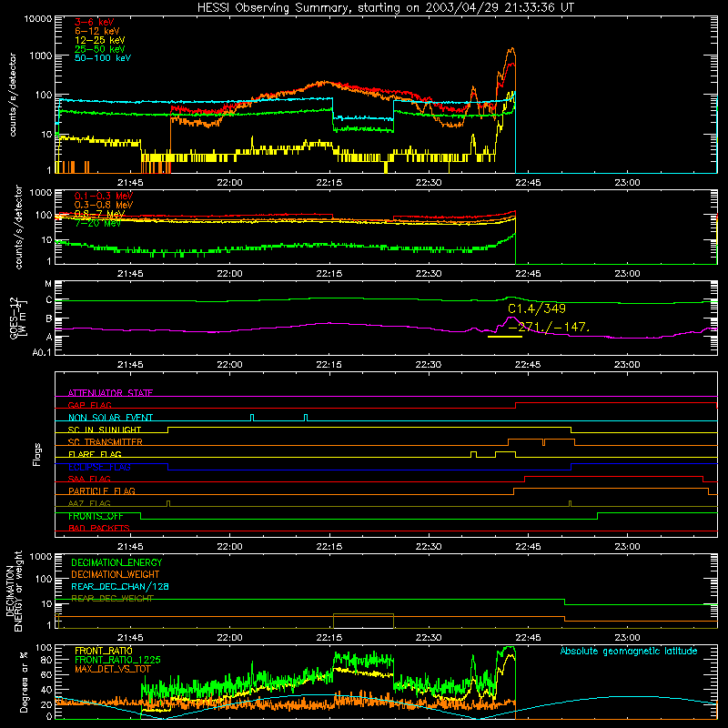The height and width of the screenshot is (728, 728).
Task: Click the 3-6 keV flare peak near 22:43
Action: [x=511, y=65]
